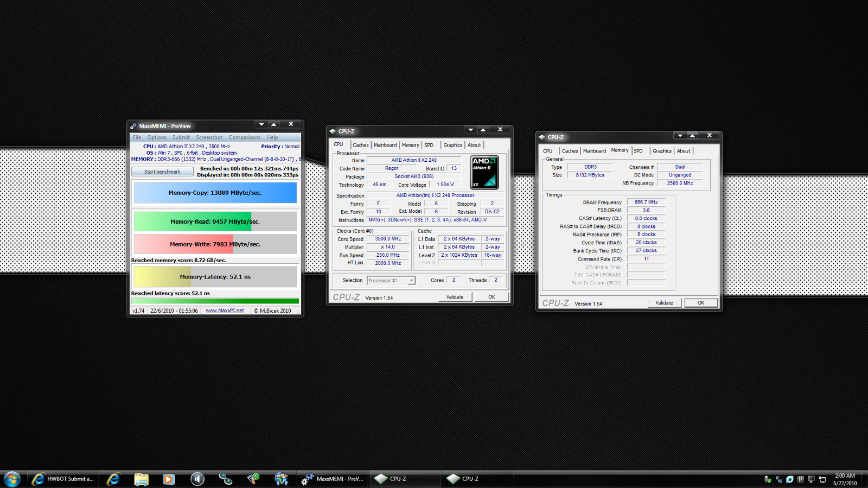Click the blue eye icon in system tray

point(790,479)
